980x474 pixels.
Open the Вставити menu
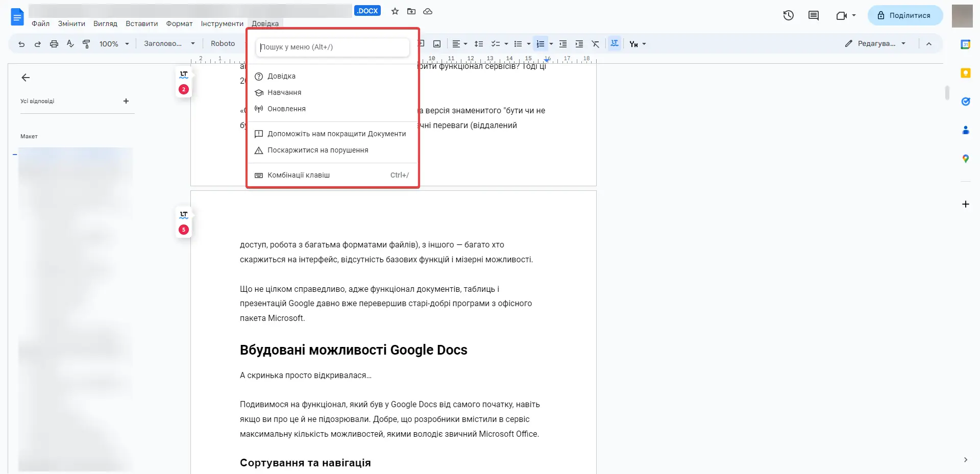click(x=142, y=23)
